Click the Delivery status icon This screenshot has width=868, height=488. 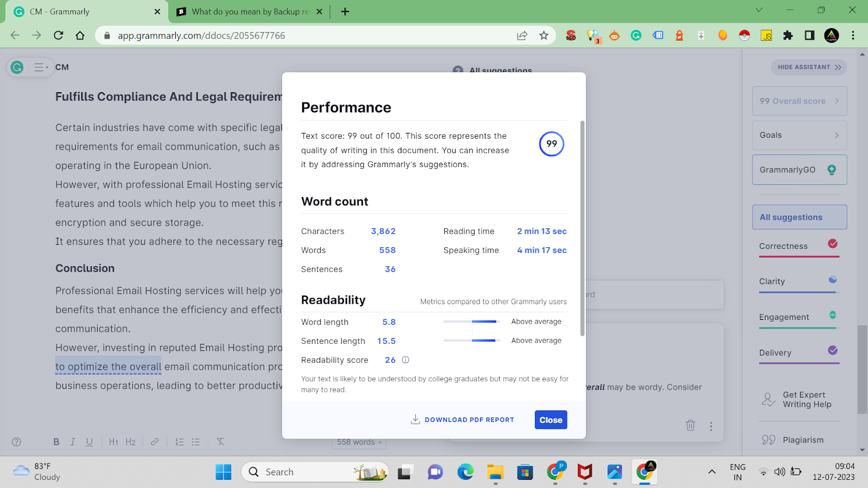coord(833,350)
